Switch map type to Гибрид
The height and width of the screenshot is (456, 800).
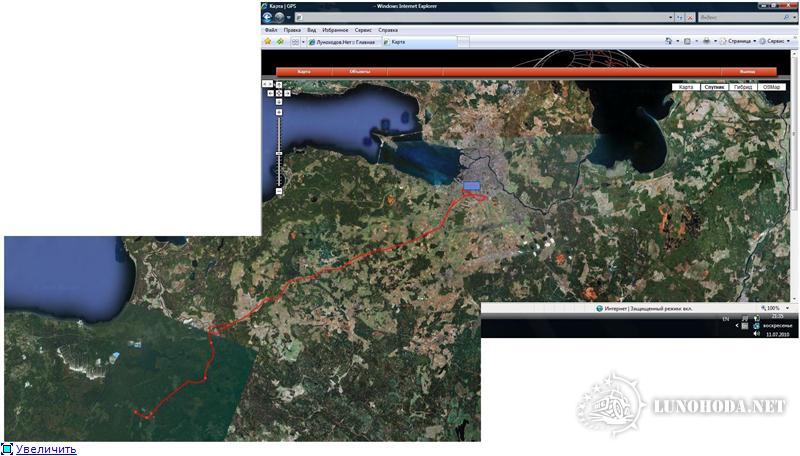point(743,87)
